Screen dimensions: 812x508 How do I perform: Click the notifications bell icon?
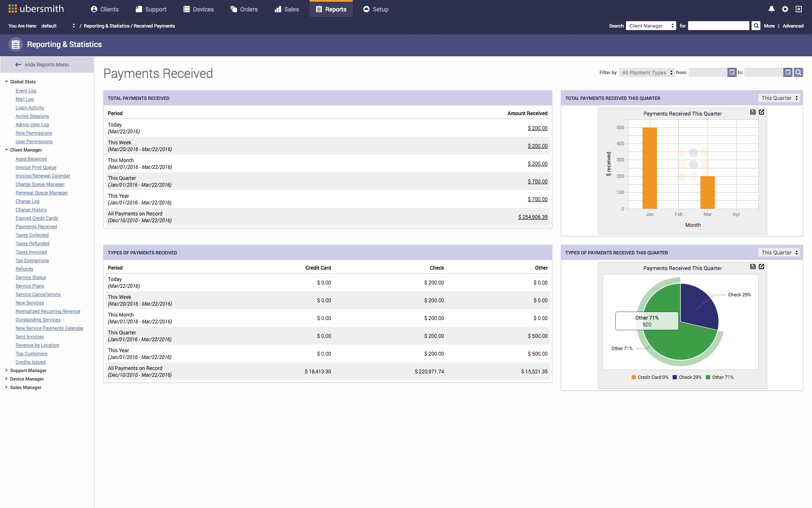(771, 9)
